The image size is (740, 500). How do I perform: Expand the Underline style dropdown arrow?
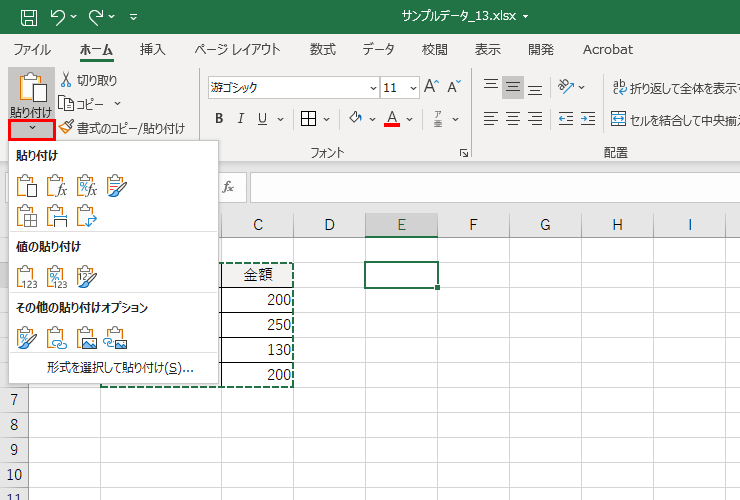tap(280, 119)
